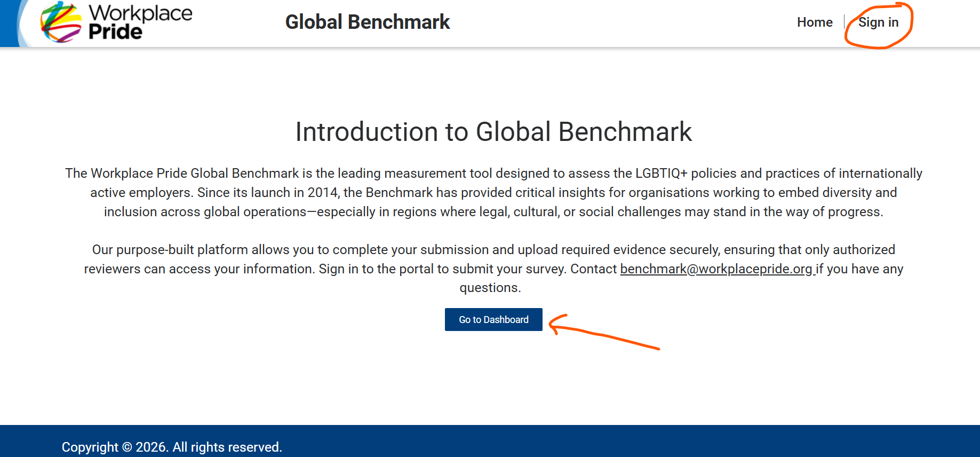The image size is (980, 457).
Task: Click the "Workplace" word in the logo
Action: [x=140, y=13]
